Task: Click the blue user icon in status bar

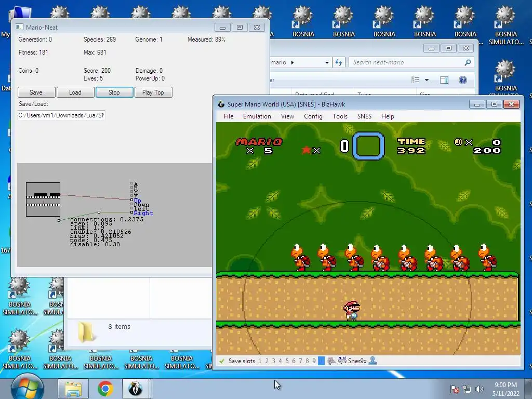Action: point(373,361)
